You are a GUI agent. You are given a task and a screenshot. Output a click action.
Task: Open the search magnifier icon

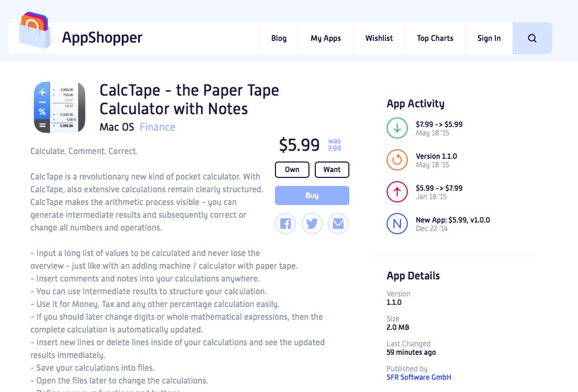tap(532, 38)
